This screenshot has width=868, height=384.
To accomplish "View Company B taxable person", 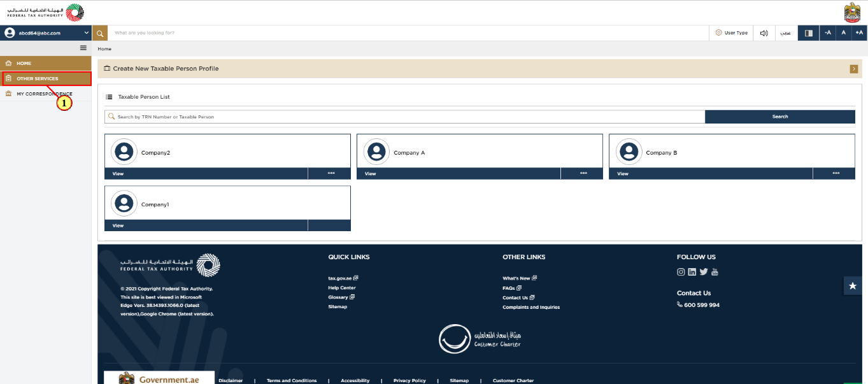I will click(711, 173).
